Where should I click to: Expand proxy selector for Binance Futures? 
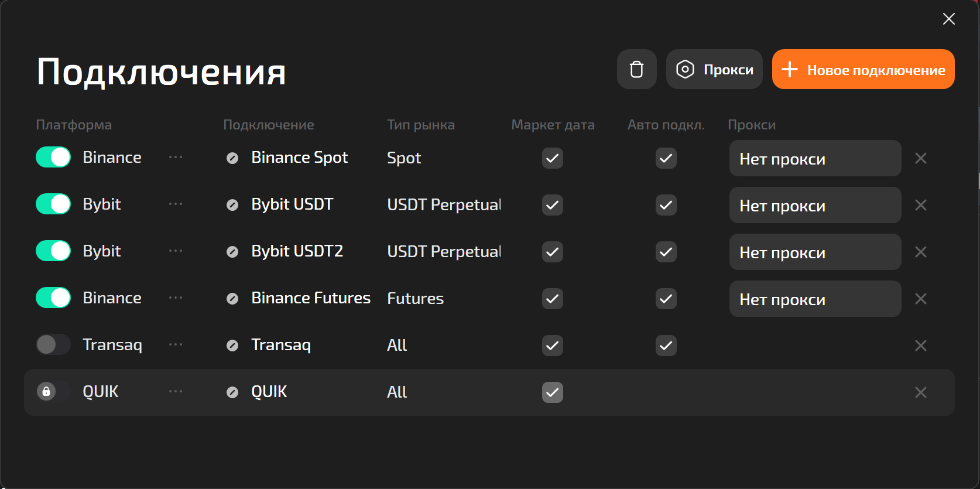[x=814, y=299]
